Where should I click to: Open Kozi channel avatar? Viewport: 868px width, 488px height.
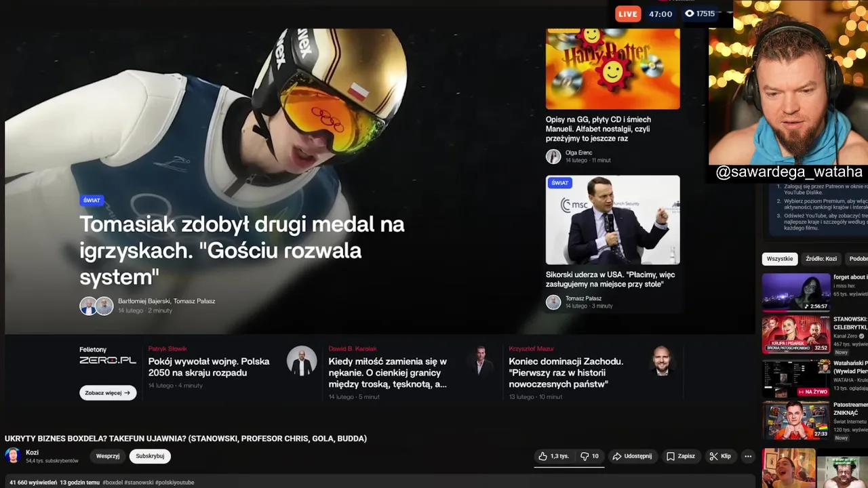click(x=12, y=455)
